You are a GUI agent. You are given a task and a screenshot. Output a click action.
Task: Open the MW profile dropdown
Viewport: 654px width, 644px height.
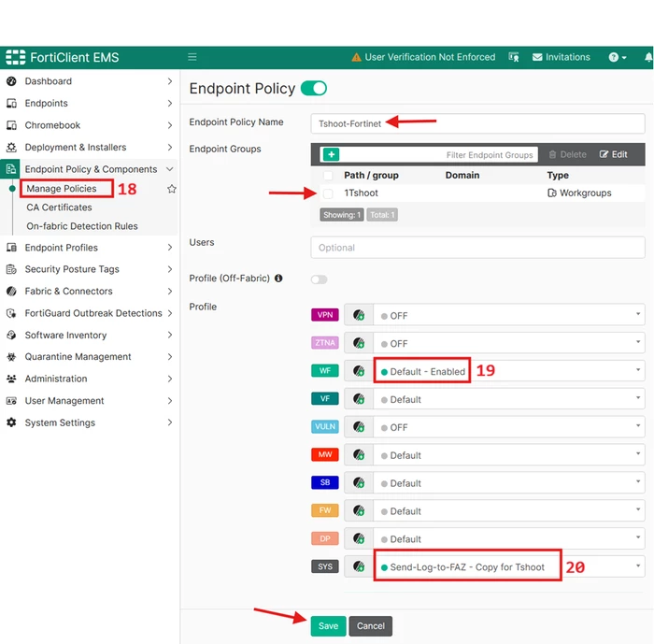pyautogui.click(x=509, y=455)
